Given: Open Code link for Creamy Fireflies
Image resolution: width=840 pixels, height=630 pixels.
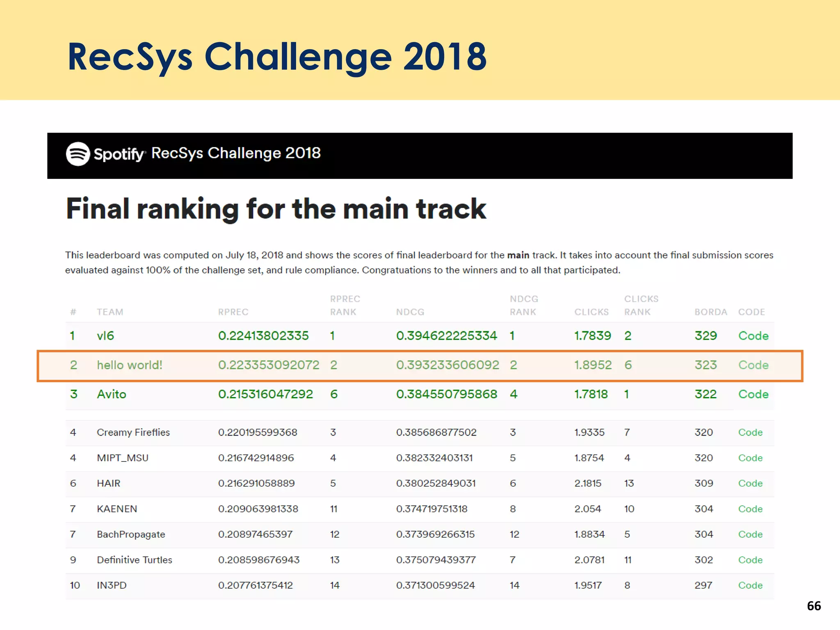Looking at the screenshot, I should tap(750, 432).
